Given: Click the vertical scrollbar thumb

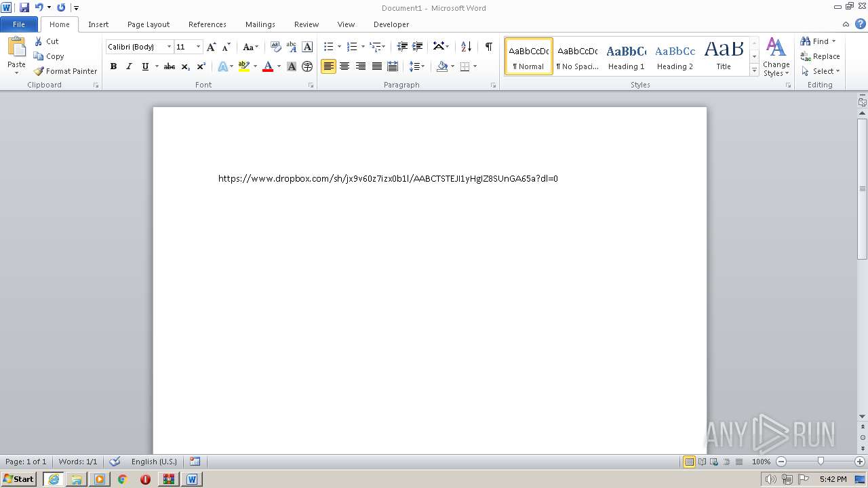Looking at the screenshot, I should [x=862, y=188].
